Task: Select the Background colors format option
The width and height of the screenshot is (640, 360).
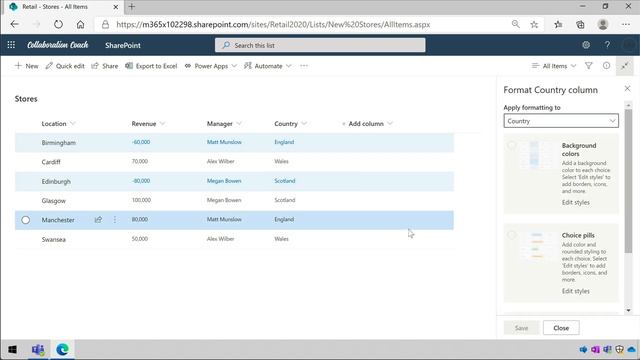Action: [512, 145]
